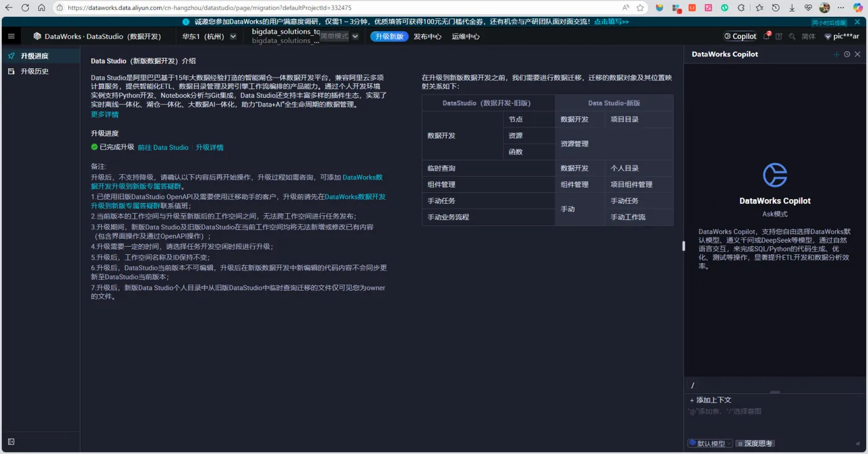Go to browser home page

point(42,8)
